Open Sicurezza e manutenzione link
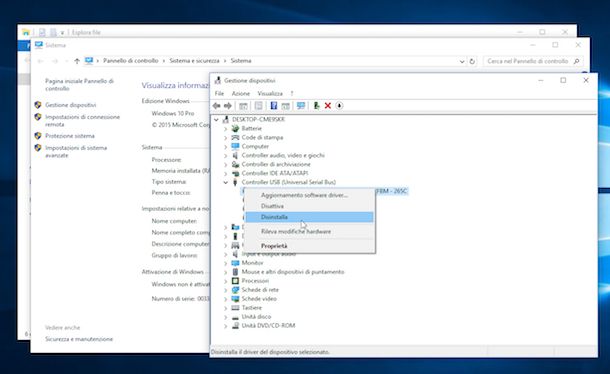This screenshot has height=374, width=610. click(x=79, y=339)
